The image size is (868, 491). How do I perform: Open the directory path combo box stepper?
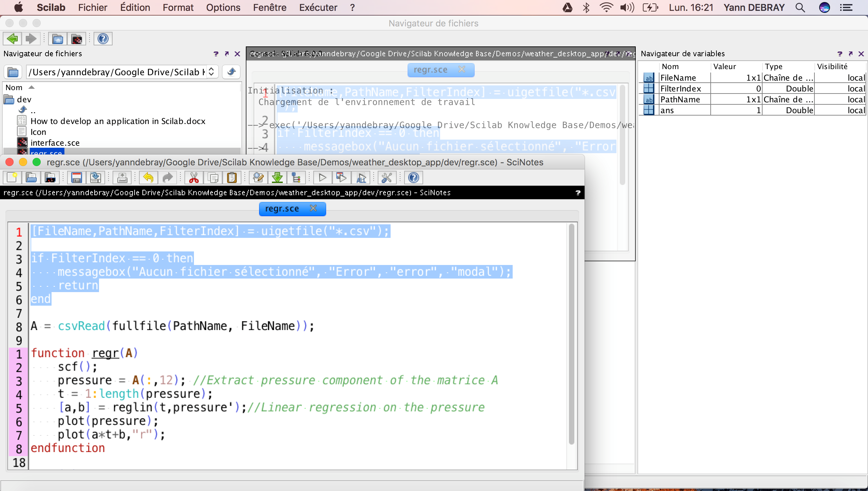point(211,72)
